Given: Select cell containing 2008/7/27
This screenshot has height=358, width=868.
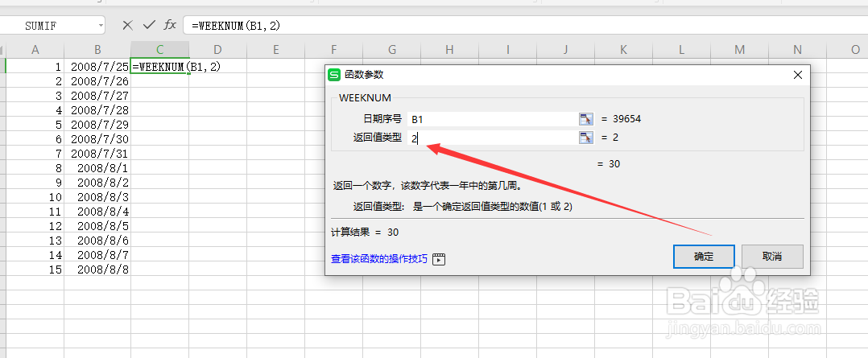Looking at the screenshot, I should click(x=97, y=95).
